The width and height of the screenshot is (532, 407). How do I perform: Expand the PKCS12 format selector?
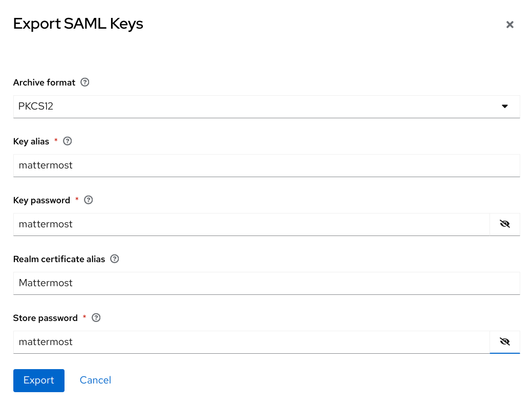(266, 106)
